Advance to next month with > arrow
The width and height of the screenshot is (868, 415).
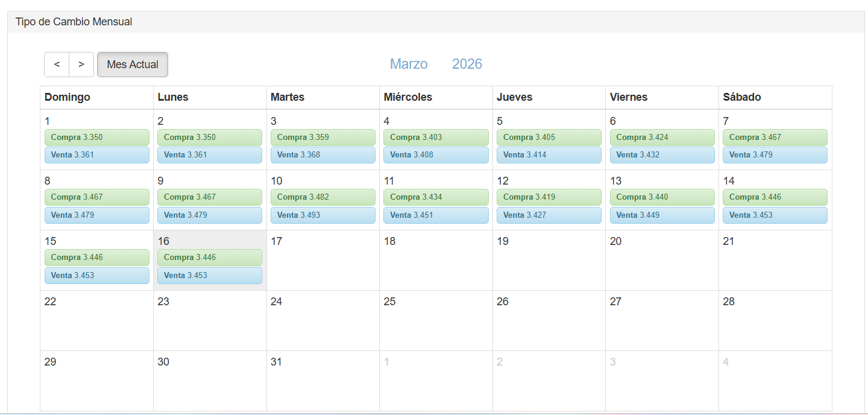tap(81, 65)
